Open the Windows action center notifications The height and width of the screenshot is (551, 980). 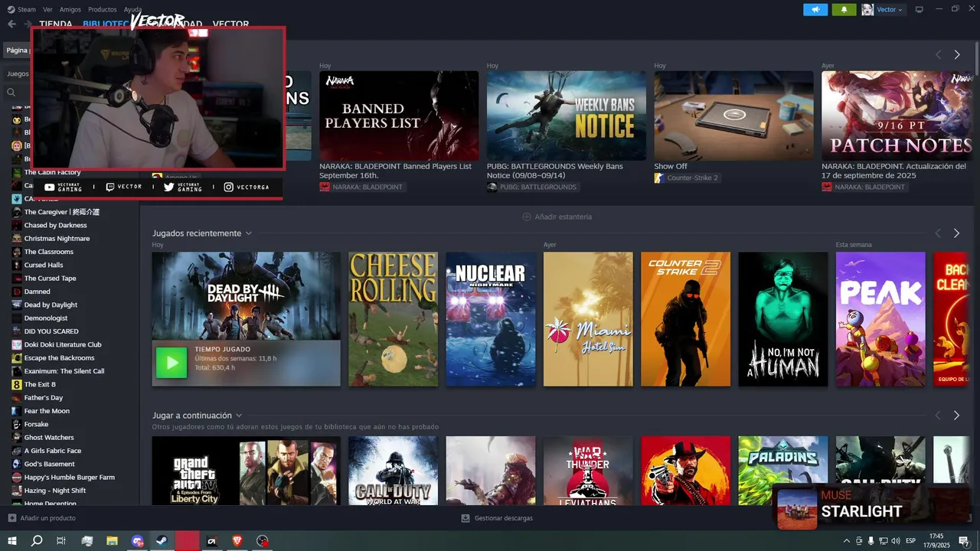963,541
